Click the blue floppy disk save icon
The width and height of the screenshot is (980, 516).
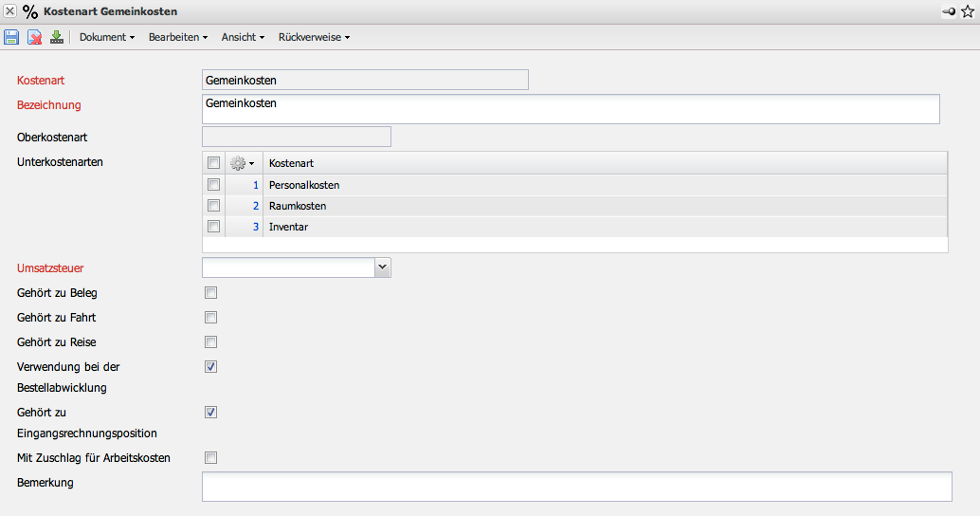[x=11, y=37]
